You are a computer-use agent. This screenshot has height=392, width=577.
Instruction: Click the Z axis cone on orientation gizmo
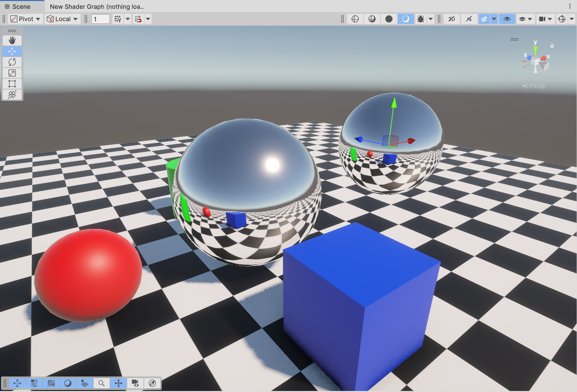pos(529,58)
